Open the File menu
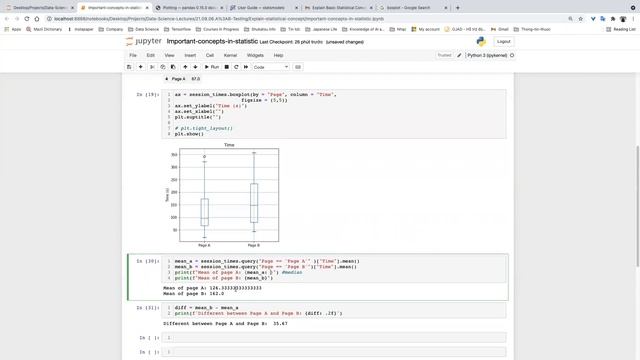 coord(133,55)
